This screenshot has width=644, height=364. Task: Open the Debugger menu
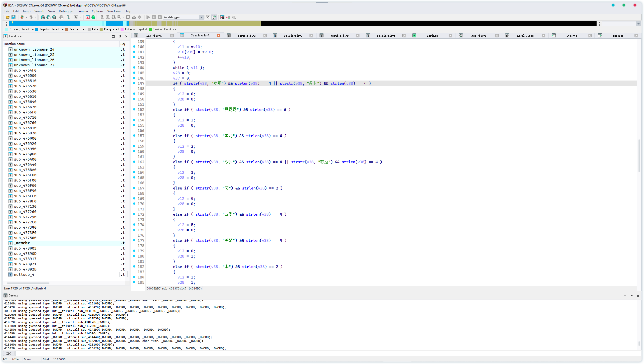[x=66, y=11]
